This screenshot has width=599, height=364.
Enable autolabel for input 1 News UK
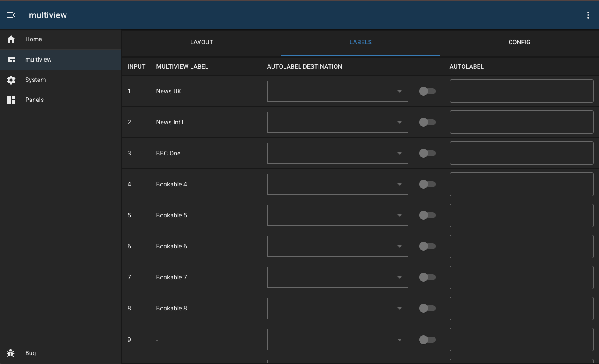coord(427,91)
